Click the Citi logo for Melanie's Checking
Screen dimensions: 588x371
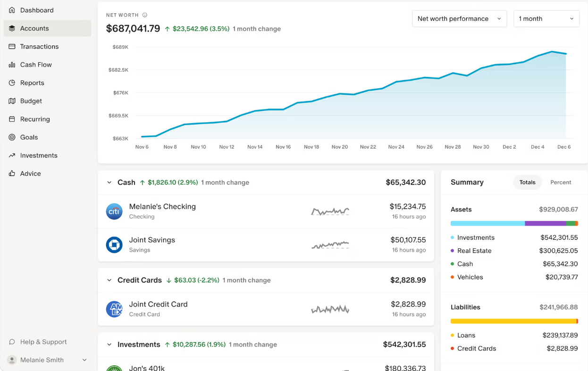point(114,211)
